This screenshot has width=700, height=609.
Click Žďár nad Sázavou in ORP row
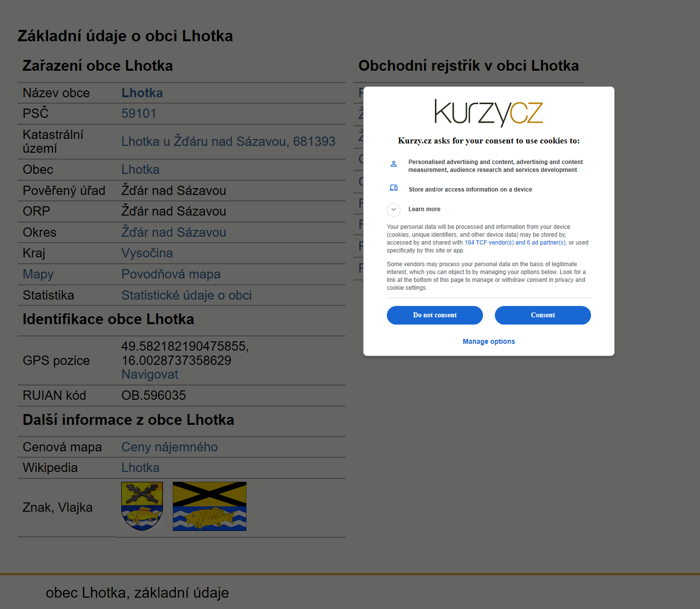174,211
